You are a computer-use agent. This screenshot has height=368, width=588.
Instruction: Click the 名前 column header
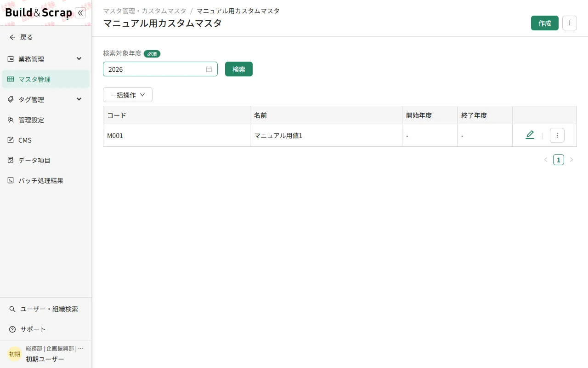(326, 115)
